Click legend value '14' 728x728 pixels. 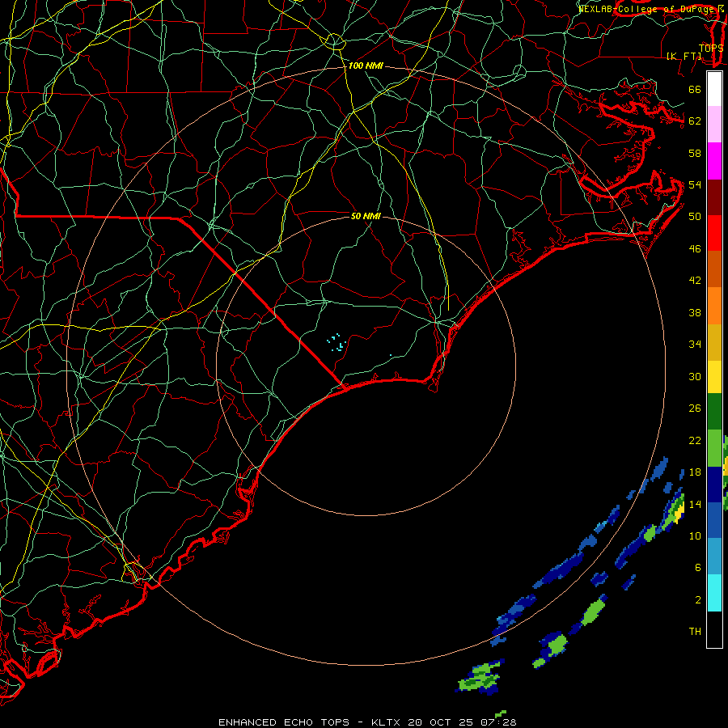tap(695, 504)
